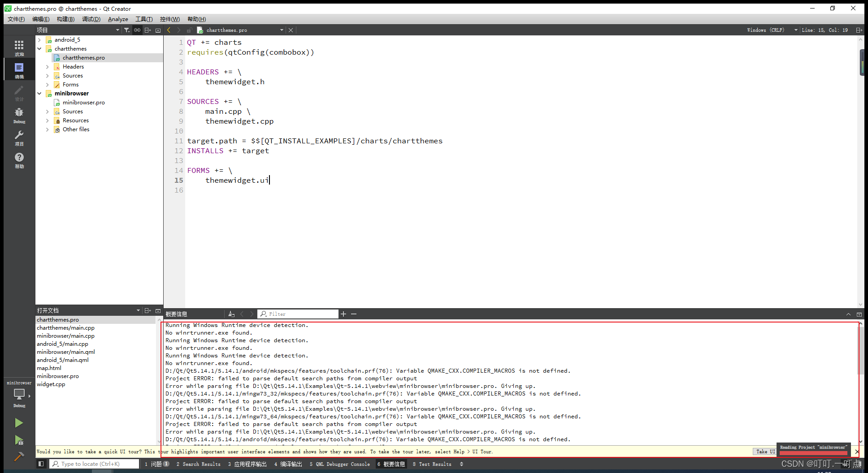This screenshot has width=868, height=473.
Task: Run the project with the green play icon
Action: pyautogui.click(x=19, y=422)
